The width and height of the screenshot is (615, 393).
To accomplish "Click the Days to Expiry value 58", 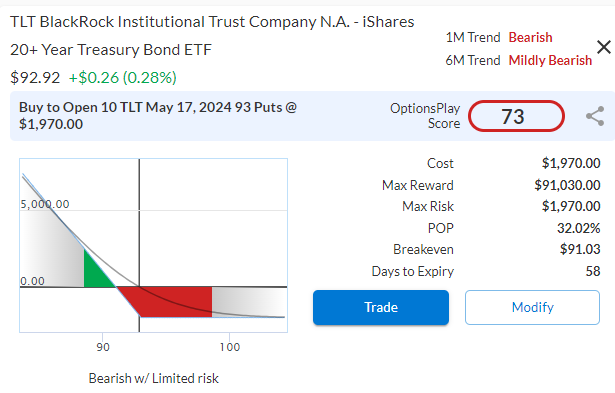I will (593, 271).
